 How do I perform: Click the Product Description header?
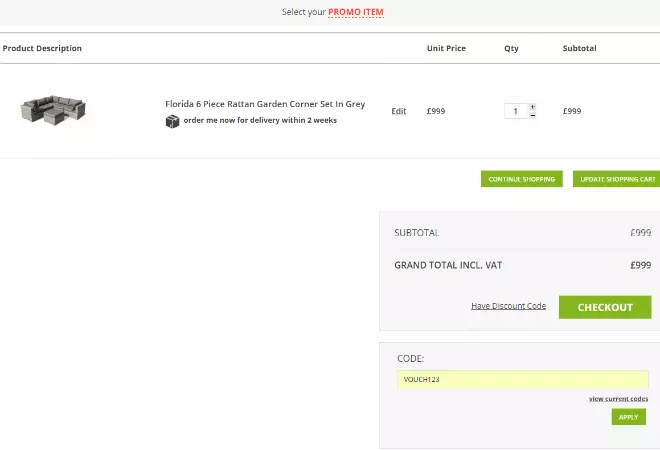point(42,48)
